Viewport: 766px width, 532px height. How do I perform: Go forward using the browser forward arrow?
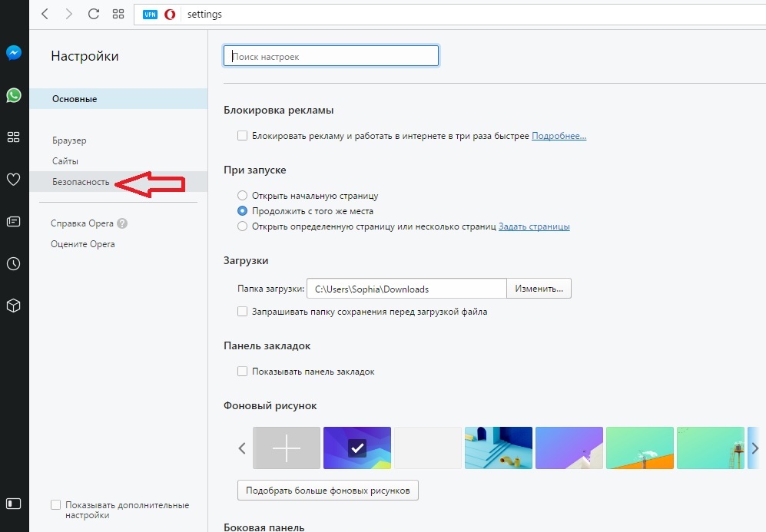(69, 14)
